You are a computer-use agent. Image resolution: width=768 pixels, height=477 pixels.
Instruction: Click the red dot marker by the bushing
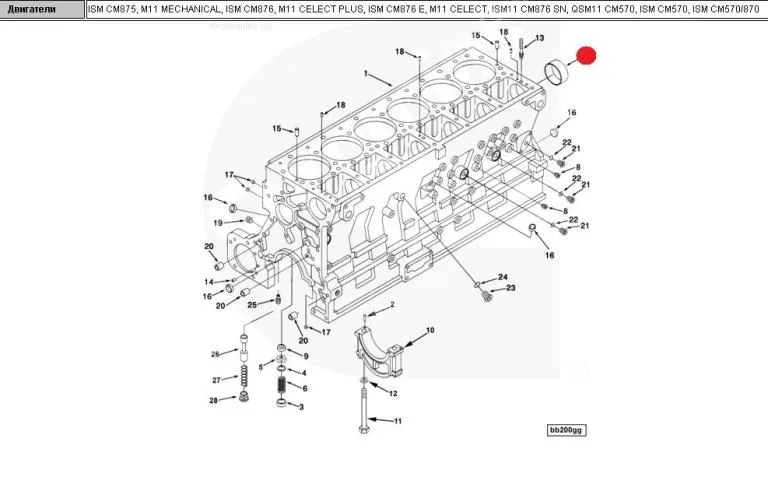(587, 56)
